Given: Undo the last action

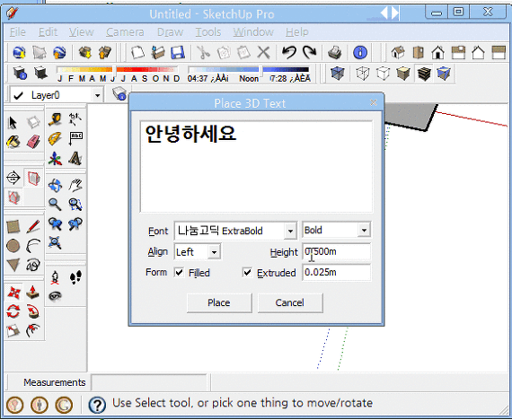Looking at the screenshot, I should [x=289, y=52].
